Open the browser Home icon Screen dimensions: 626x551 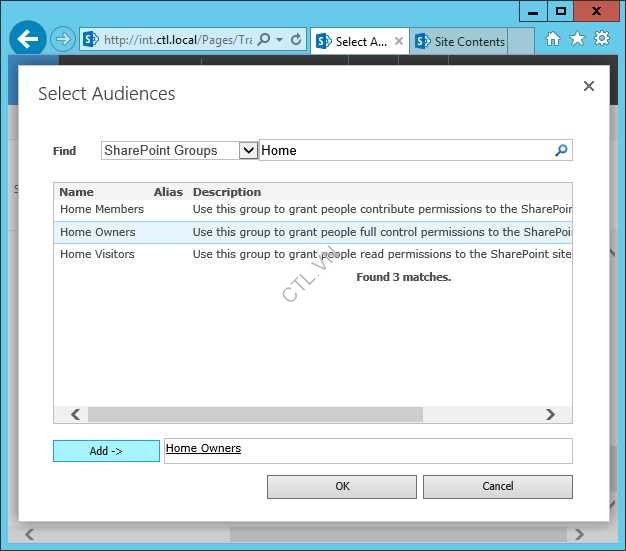(553, 39)
